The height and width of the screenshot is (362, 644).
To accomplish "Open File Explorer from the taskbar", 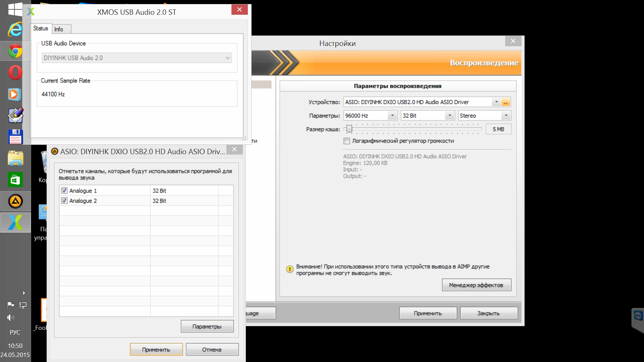I will click(15, 158).
